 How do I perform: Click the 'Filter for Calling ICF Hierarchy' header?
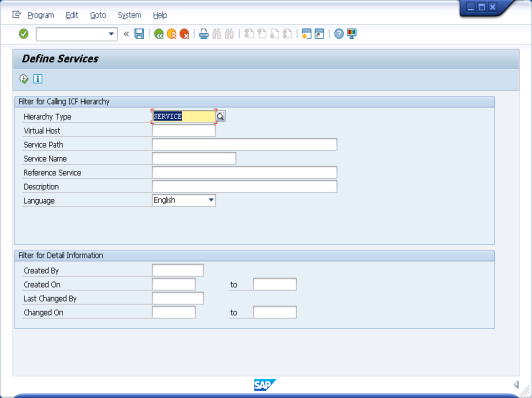[64, 102]
